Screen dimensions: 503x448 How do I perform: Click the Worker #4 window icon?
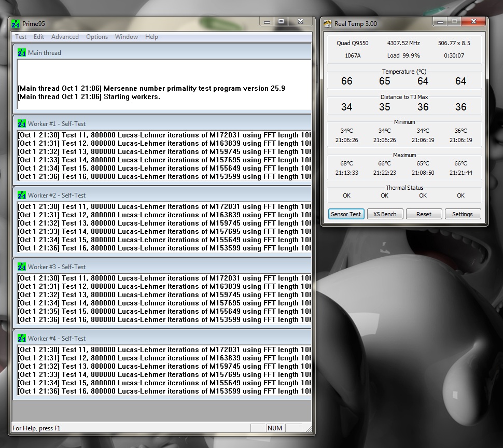point(21,338)
